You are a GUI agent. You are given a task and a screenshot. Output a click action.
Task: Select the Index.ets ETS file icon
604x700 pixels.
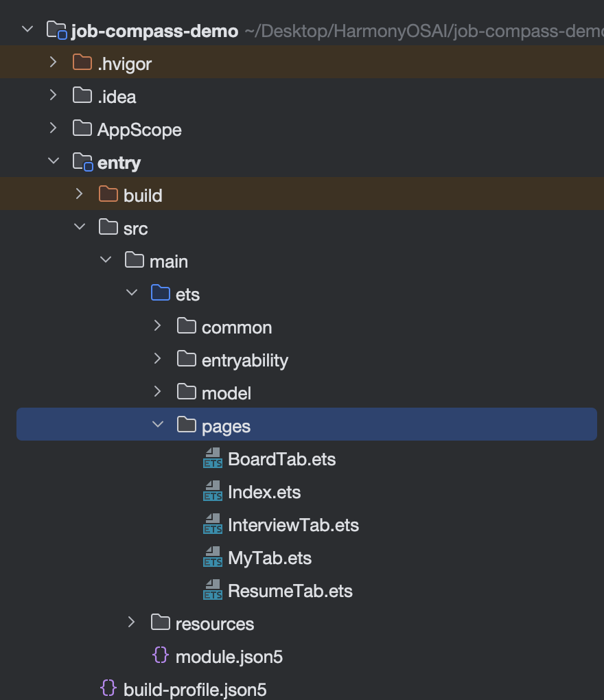213,491
